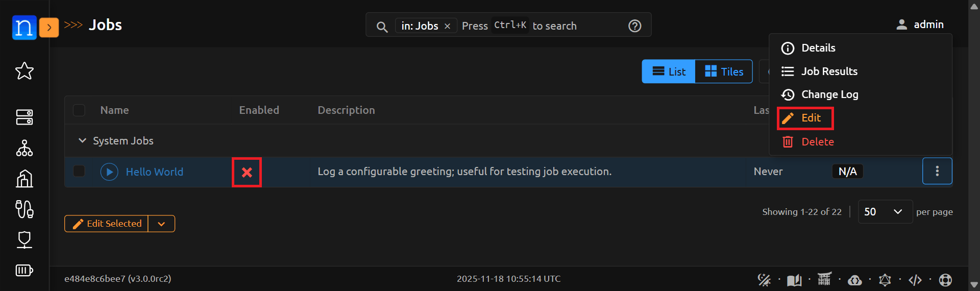Click the help lifebuoy icon in footer
Viewport: 980px width, 291px height.
tap(945, 280)
